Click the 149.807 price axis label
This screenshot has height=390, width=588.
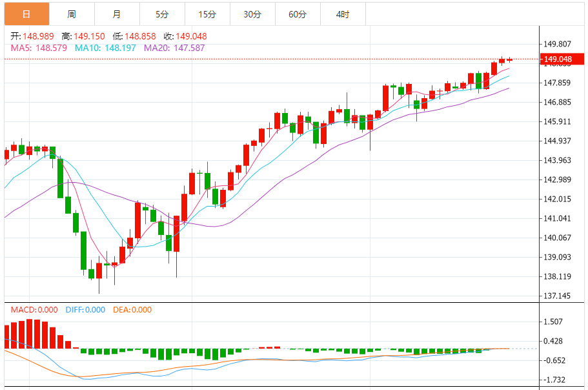[x=557, y=45]
